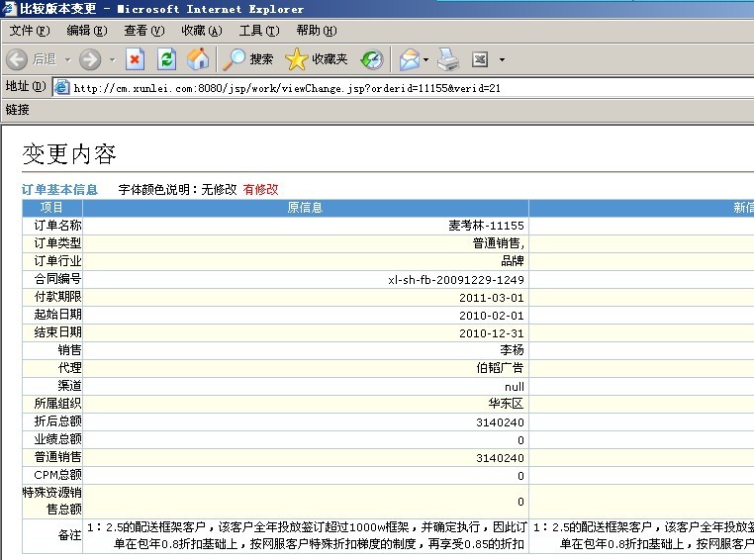Open the 帮助(H) menu

pos(317,31)
